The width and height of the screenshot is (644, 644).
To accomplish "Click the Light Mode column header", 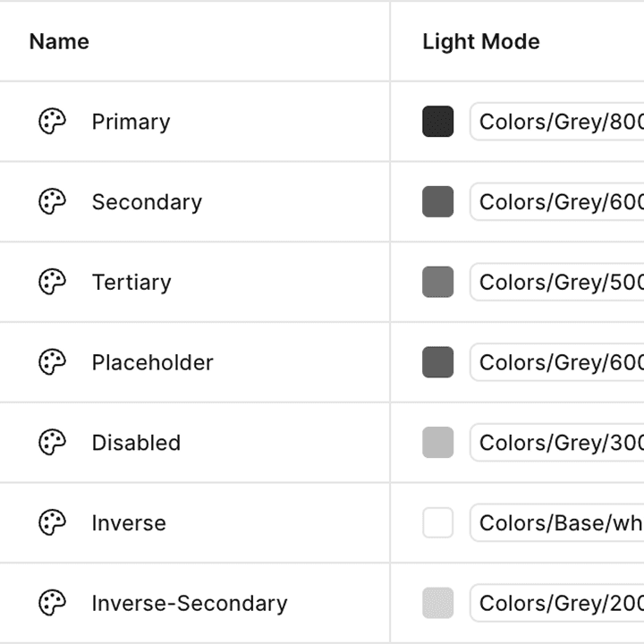I will 481,42.
